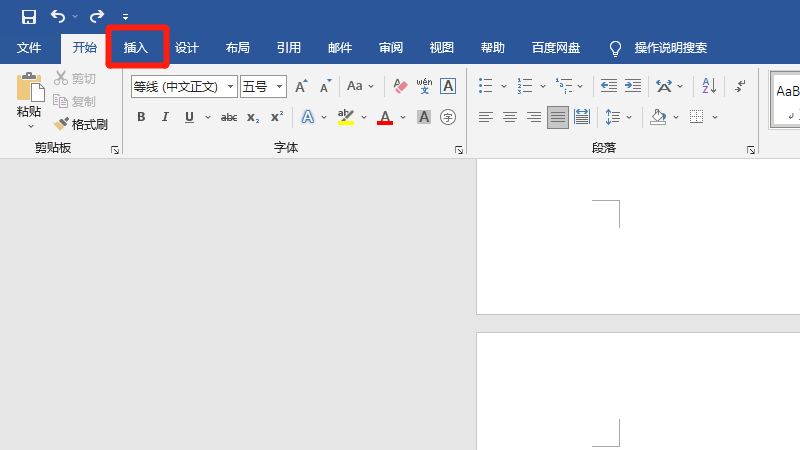The width and height of the screenshot is (800, 450).
Task: Toggle Strikethrough (abc) formatting
Action: (229, 117)
